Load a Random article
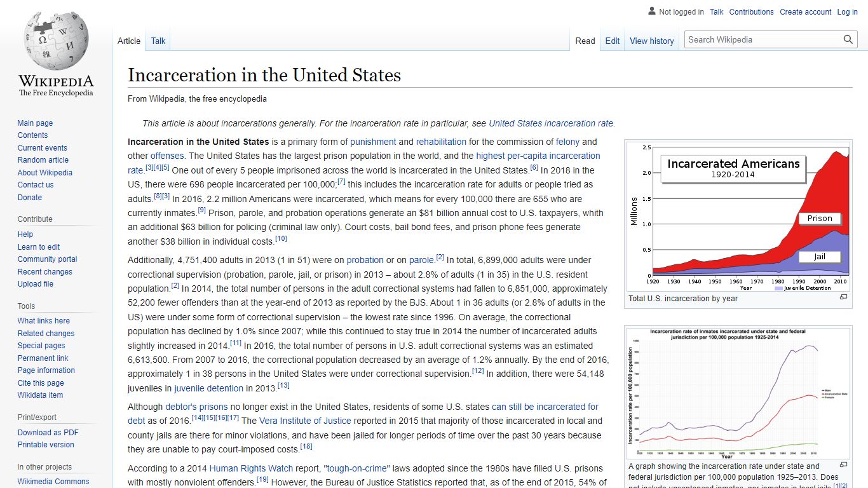 (x=43, y=160)
